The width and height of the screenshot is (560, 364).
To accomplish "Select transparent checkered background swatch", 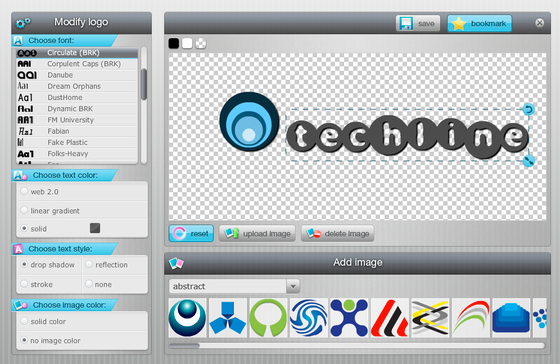I will coord(201,44).
